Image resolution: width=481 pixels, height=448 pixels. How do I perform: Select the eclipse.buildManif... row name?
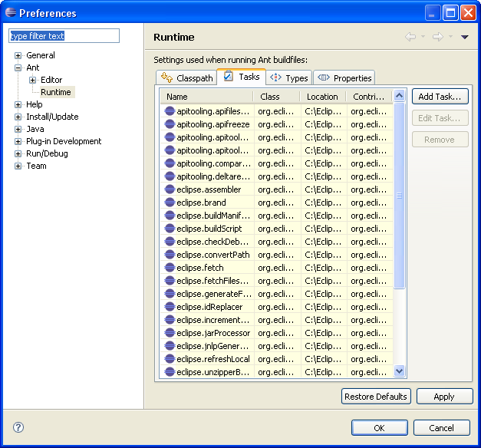213,216
